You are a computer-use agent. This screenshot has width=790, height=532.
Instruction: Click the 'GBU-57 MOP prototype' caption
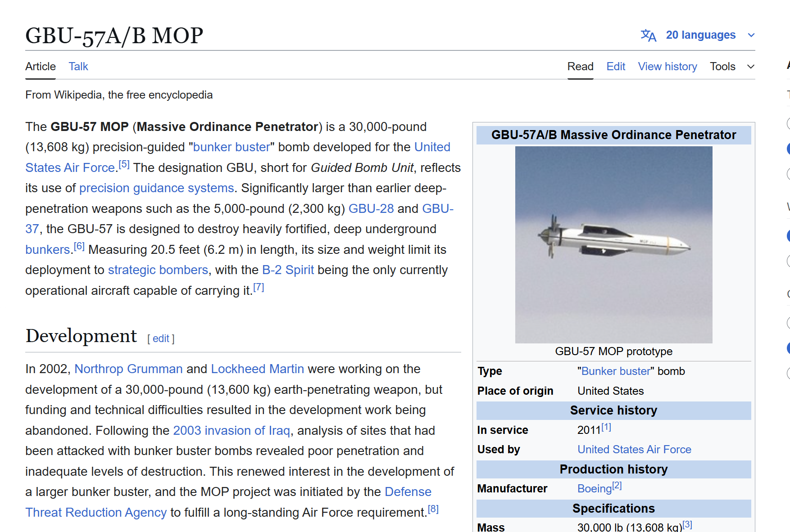pos(613,352)
